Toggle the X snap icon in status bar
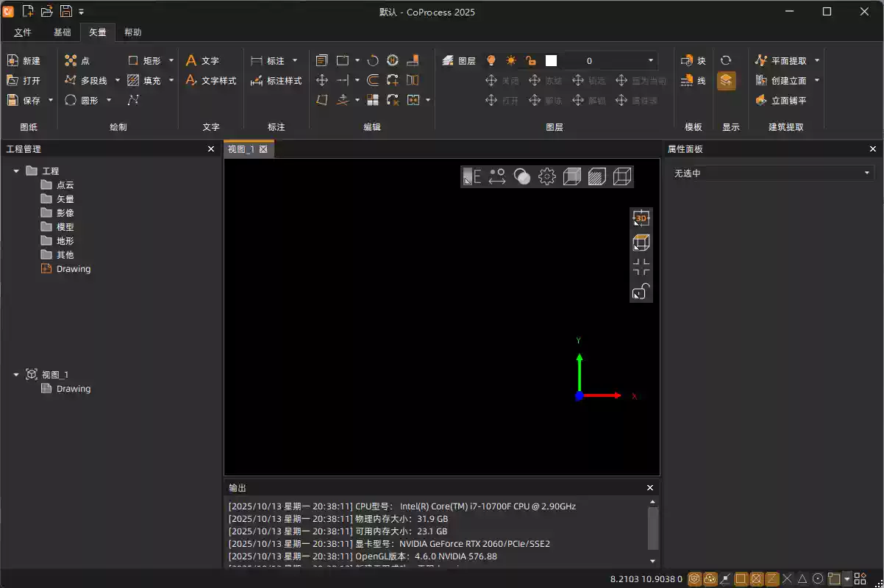 point(788,578)
